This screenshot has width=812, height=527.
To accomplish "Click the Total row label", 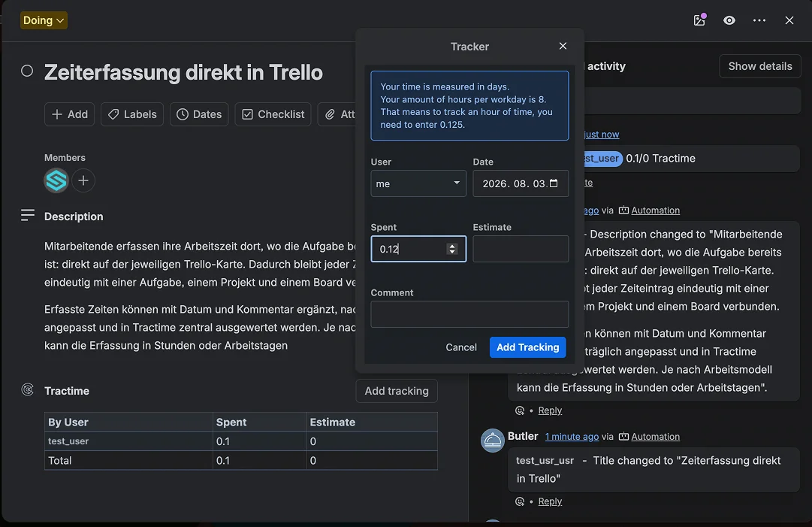I will click(x=59, y=460).
